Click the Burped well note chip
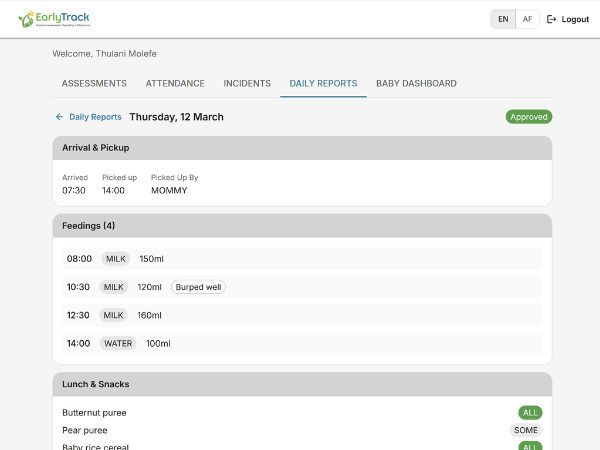 [x=198, y=287]
